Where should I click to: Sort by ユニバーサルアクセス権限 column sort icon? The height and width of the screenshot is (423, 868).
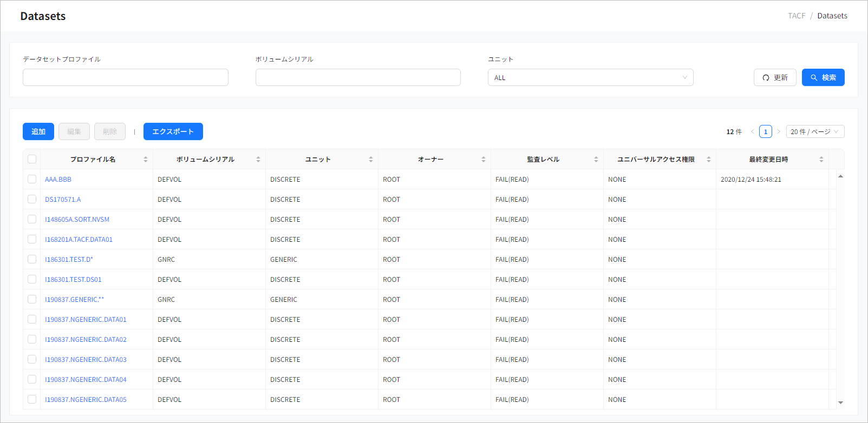(709, 160)
